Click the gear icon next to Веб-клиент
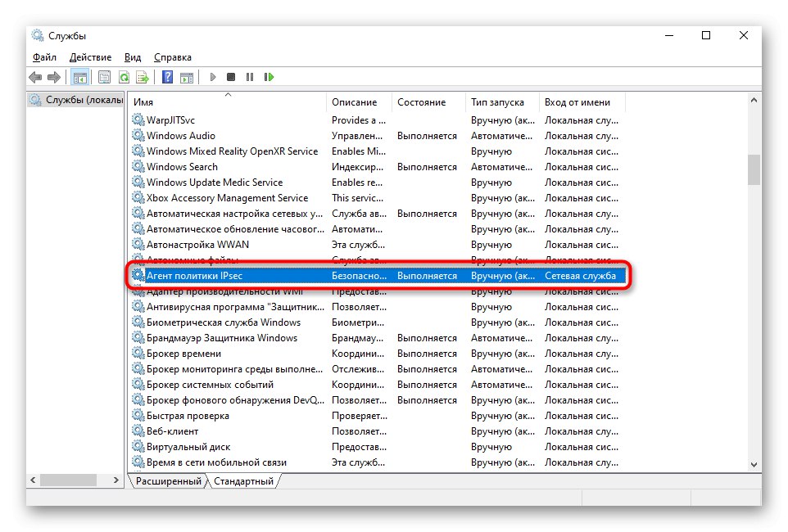Screen dimensions: 788x532 point(138,431)
